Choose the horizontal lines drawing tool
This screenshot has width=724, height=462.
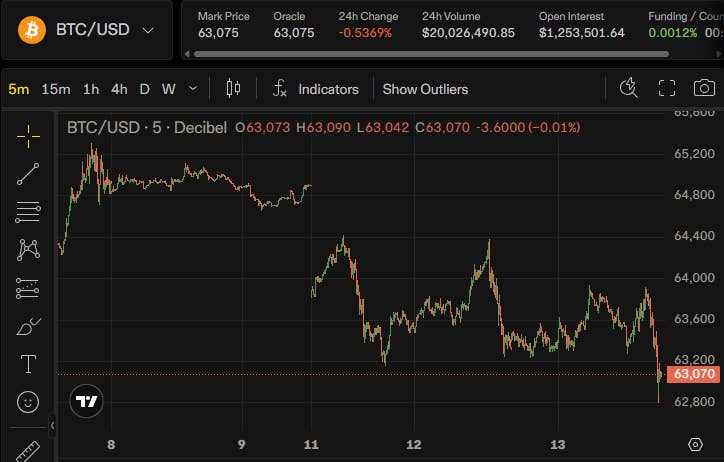coord(28,212)
